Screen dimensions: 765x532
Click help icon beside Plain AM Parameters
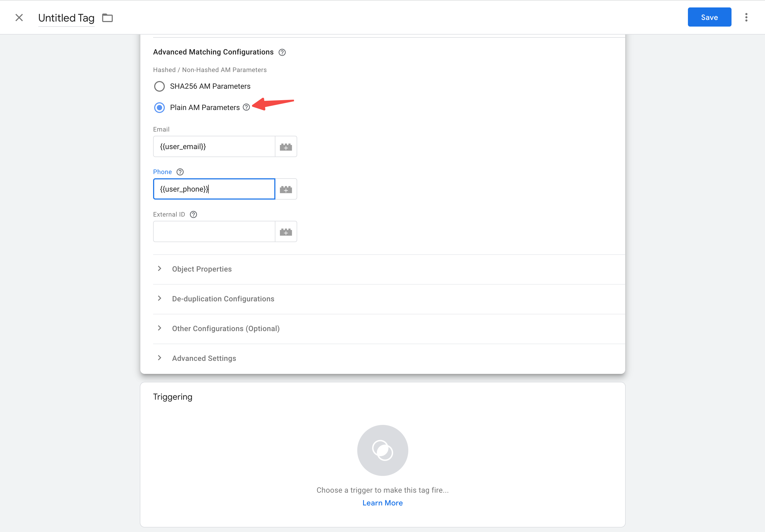(x=246, y=107)
